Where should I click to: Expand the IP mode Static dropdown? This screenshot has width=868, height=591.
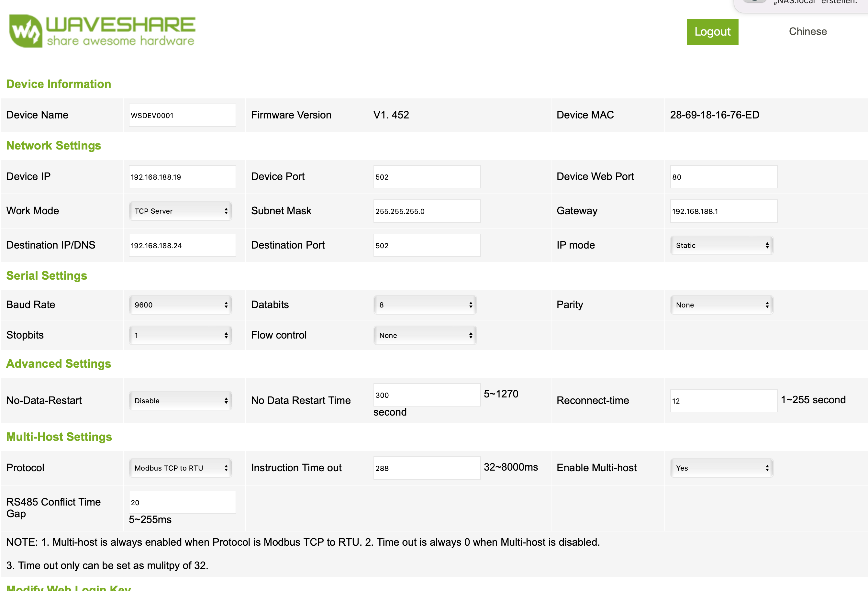pyautogui.click(x=721, y=245)
